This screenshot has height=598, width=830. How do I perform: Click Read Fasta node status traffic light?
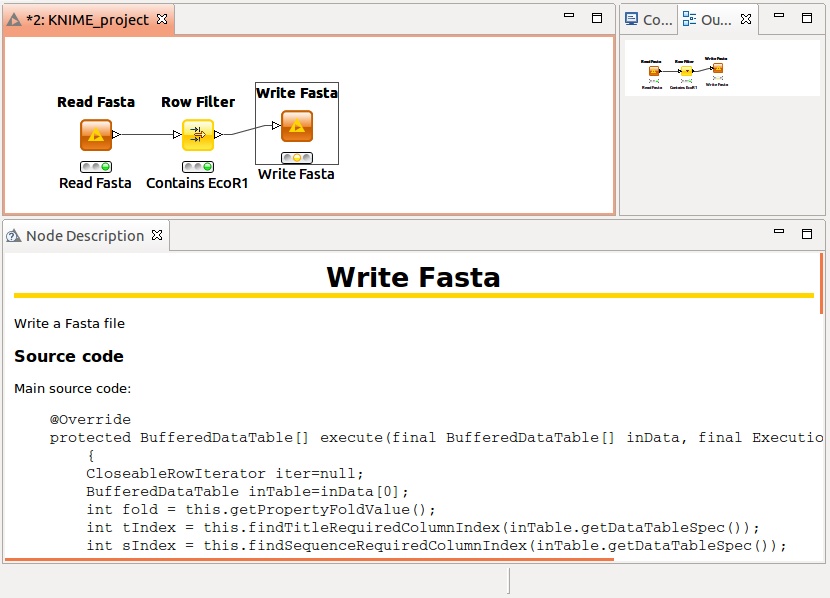96,167
